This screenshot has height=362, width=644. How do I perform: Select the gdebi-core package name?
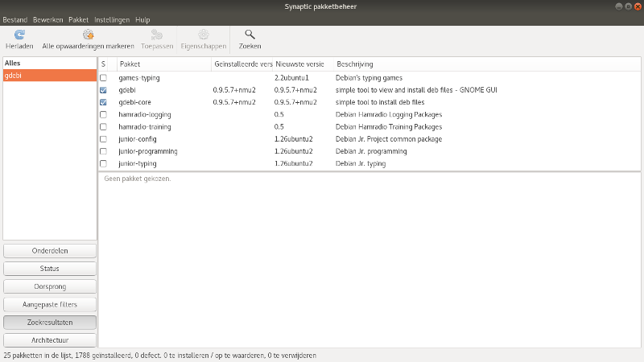click(x=134, y=102)
